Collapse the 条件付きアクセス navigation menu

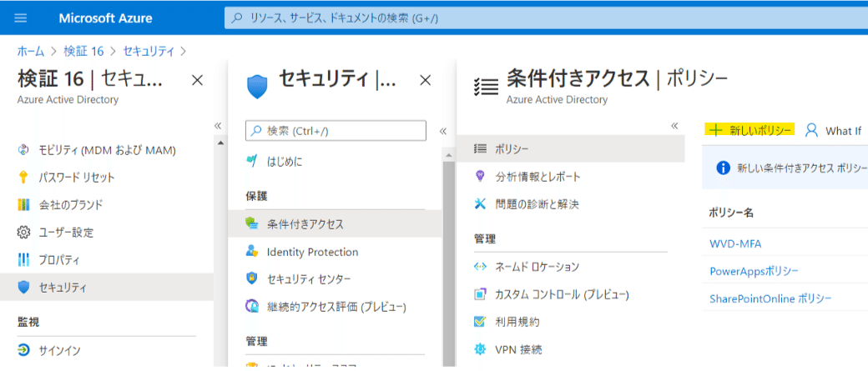pyautogui.click(x=674, y=126)
